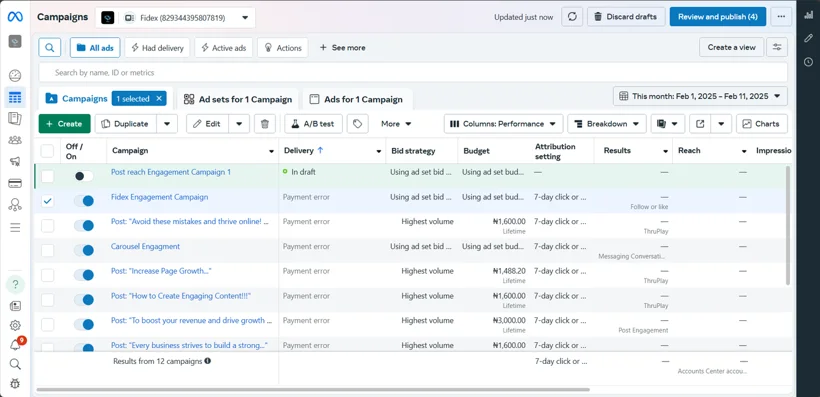Select the Active ads filter view
820x397 pixels.
click(x=224, y=48)
